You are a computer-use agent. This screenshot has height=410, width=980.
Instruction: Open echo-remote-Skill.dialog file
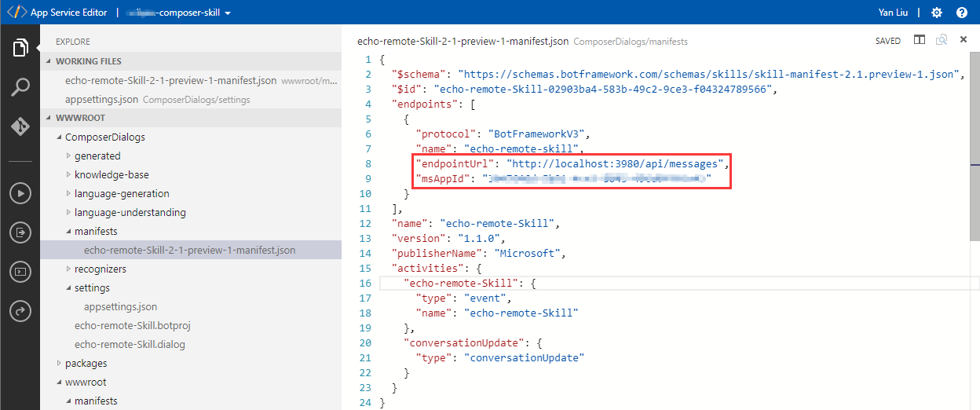(191, 344)
